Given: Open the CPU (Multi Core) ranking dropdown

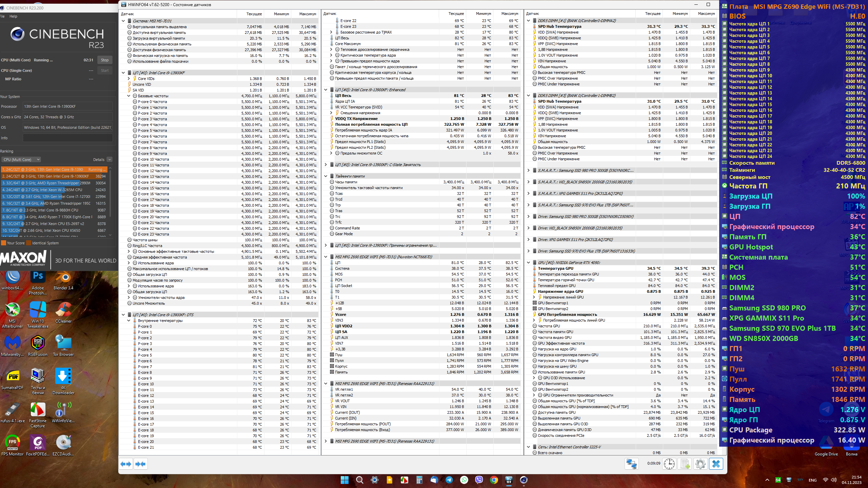Looking at the screenshot, I should pos(21,160).
